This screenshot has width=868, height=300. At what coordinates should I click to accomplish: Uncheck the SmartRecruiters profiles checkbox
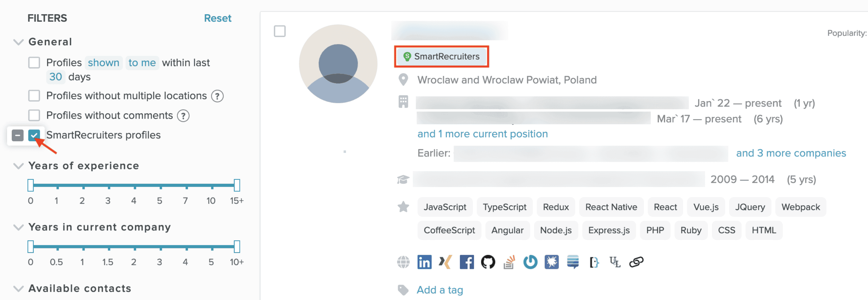coord(34,135)
